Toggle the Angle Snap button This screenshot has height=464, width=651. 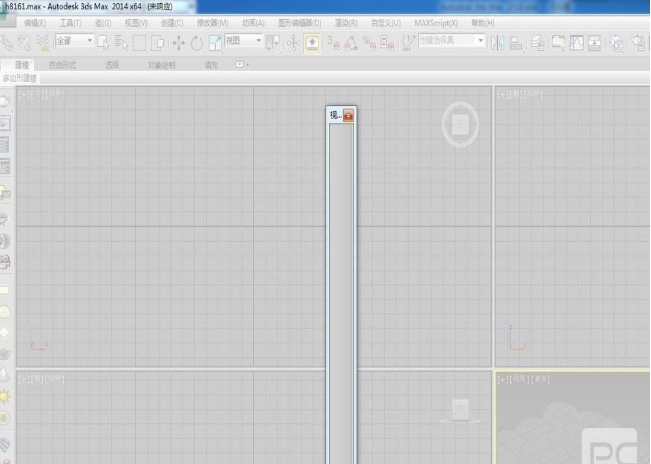click(x=351, y=42)
